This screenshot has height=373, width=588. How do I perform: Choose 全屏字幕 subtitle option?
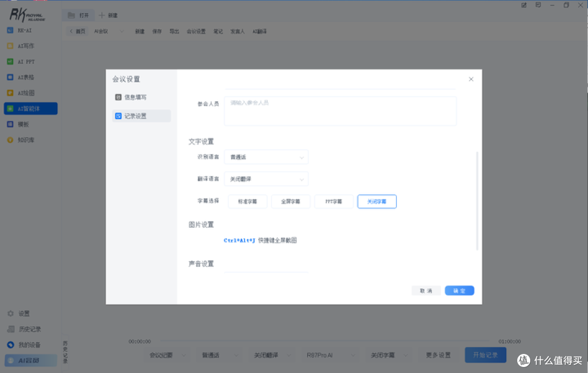click(x=291, y=202)
